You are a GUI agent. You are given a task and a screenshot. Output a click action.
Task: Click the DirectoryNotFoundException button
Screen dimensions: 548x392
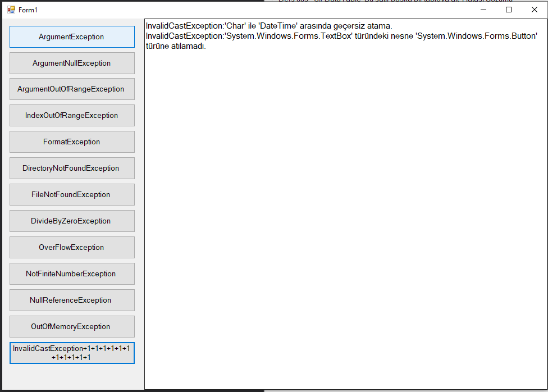[72, 168]
